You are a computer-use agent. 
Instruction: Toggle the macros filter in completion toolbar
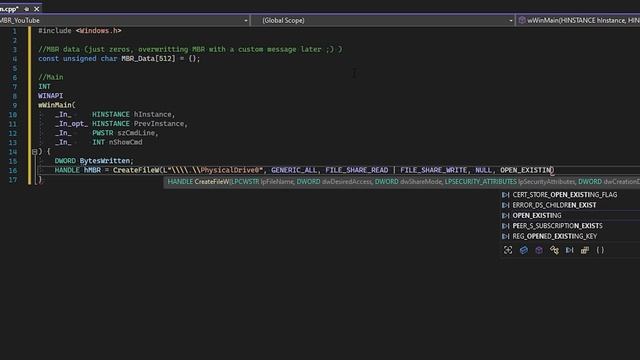[569, 250]
